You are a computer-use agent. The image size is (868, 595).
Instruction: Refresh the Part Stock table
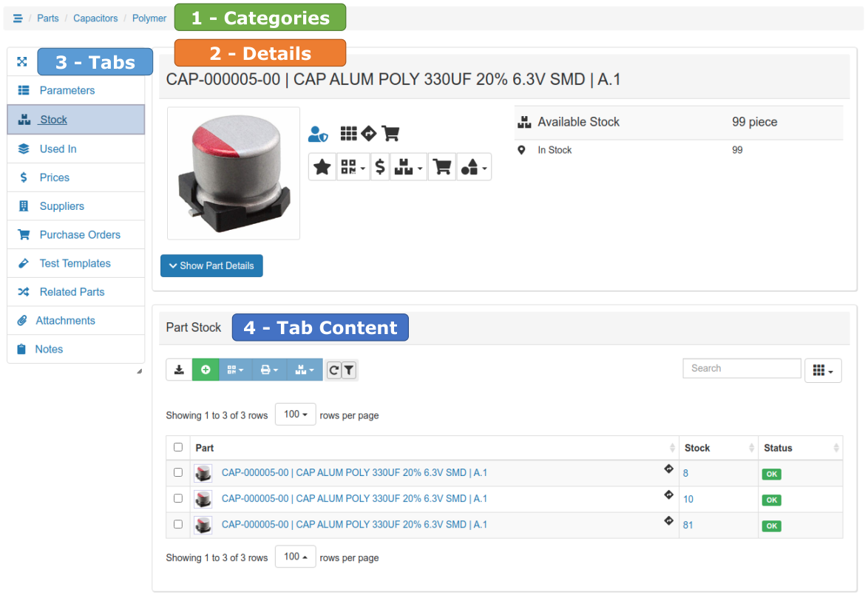(x=333, y=370)
